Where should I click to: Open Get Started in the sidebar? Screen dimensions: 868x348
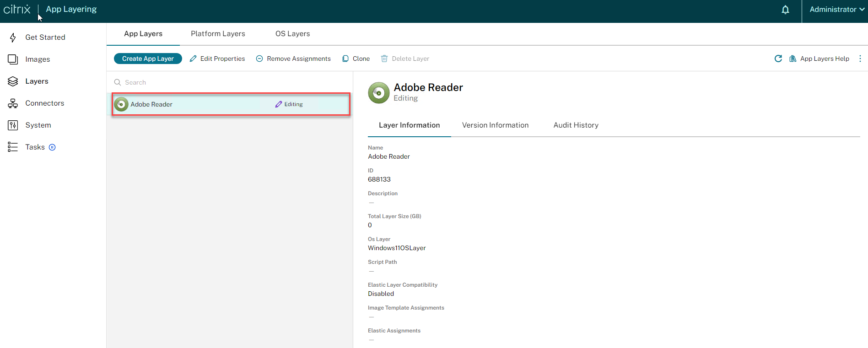point(45,37)
